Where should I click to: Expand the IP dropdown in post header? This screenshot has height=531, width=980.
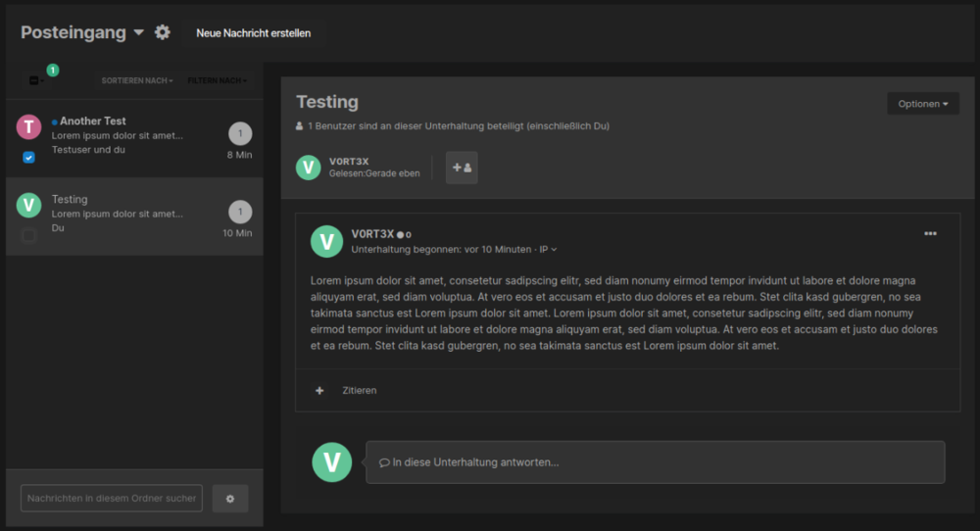click(x=548, y=250)
